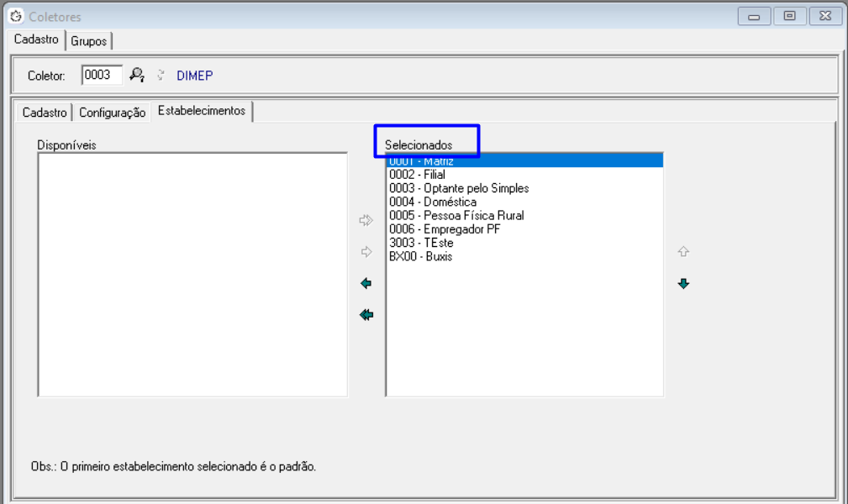The height and width of the screenshot is (504, 848).
Task: Click the refresh icon next to DIMEP
Action: (161, 75)
